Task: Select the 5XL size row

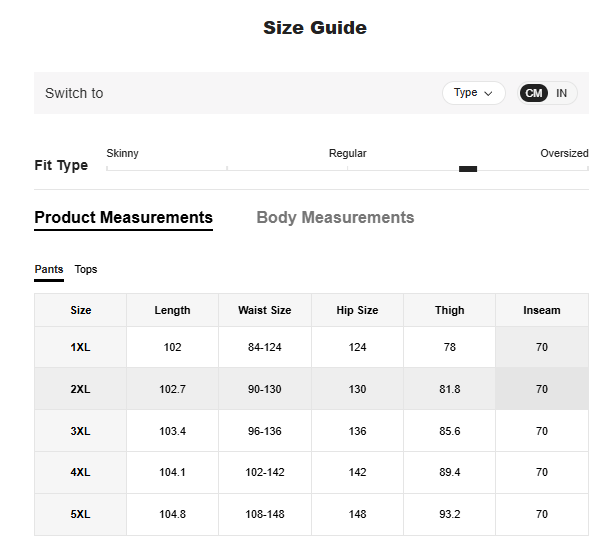Action: 80,514
